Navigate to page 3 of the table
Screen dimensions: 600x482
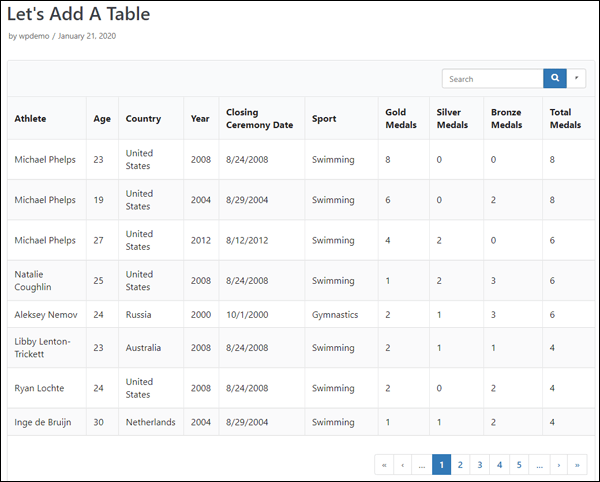480,464
